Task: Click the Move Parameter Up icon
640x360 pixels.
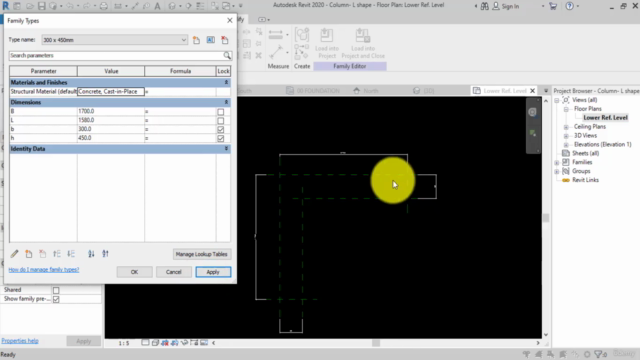Action: (57, 254)
